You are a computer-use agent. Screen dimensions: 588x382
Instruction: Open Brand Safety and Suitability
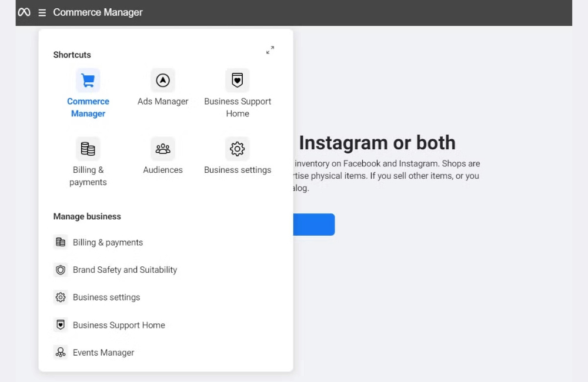pos(125,270)
